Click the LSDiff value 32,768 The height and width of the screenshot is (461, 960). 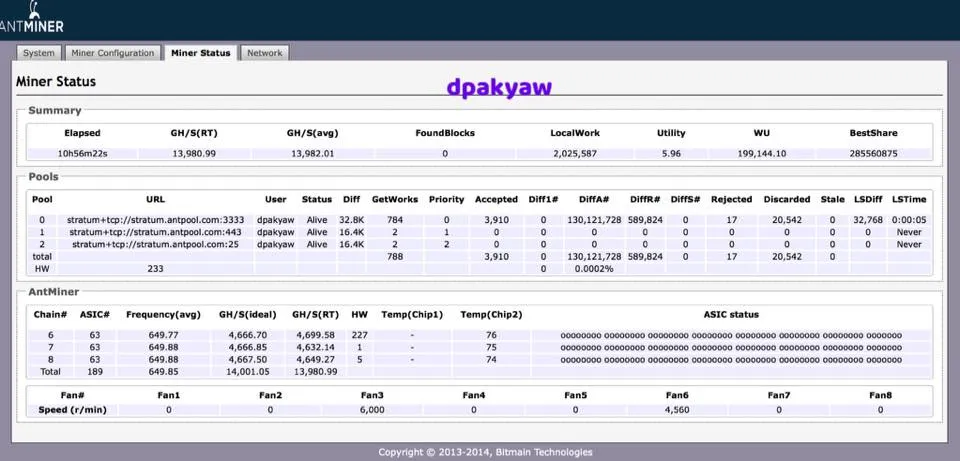pos(868,220)
